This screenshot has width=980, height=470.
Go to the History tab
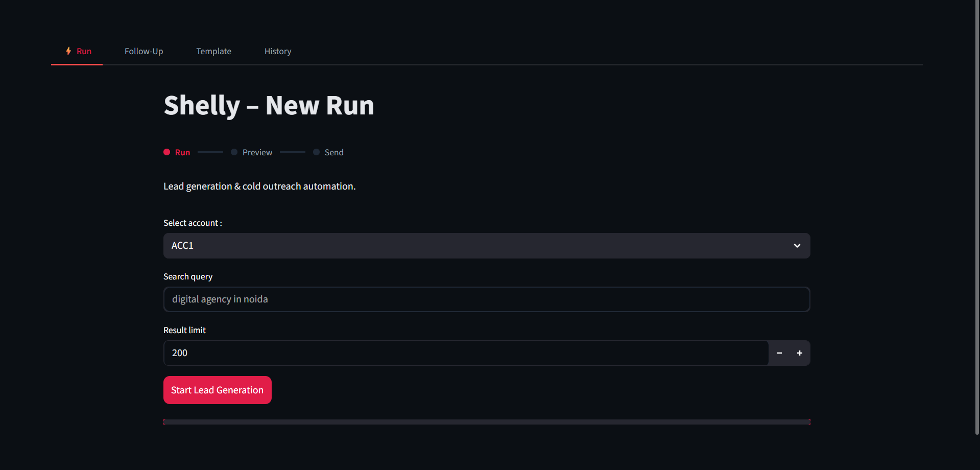pyautogui.click(x=278, y=51)
